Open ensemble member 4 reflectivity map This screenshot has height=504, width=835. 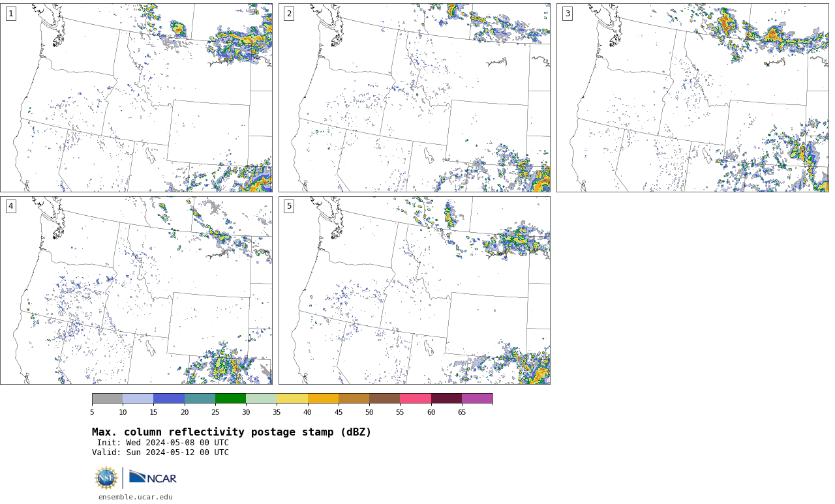click(136, 290)
